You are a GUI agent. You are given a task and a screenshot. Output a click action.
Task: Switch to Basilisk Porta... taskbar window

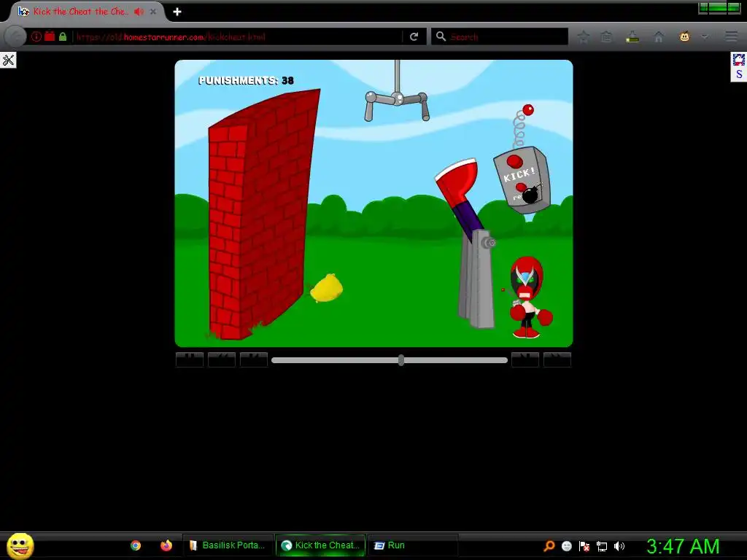pos(228,545)
